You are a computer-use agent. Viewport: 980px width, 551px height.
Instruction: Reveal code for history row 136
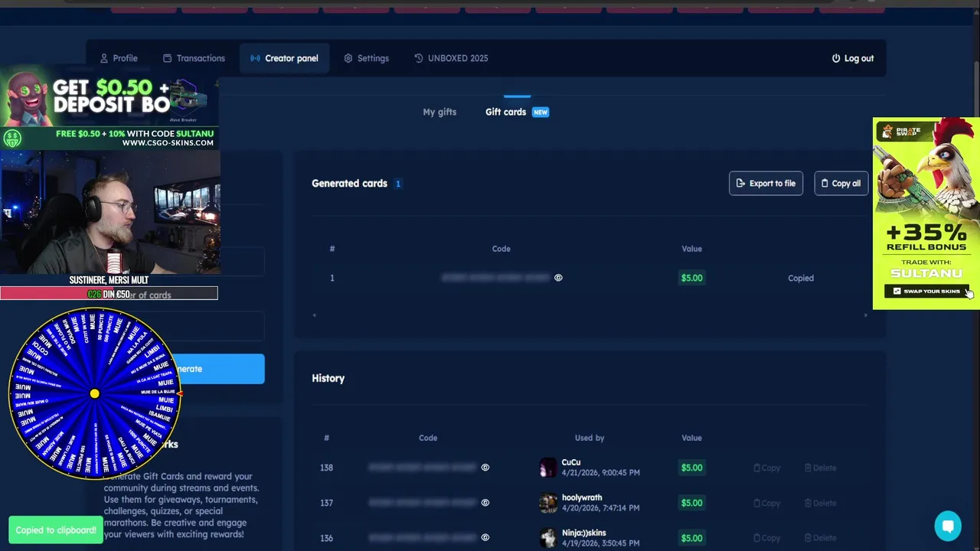pos(485,538)
